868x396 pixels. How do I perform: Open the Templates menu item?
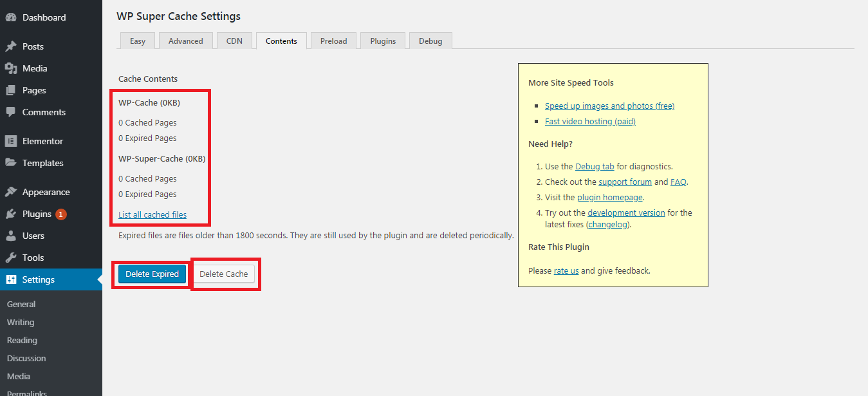tap(51, 163)
